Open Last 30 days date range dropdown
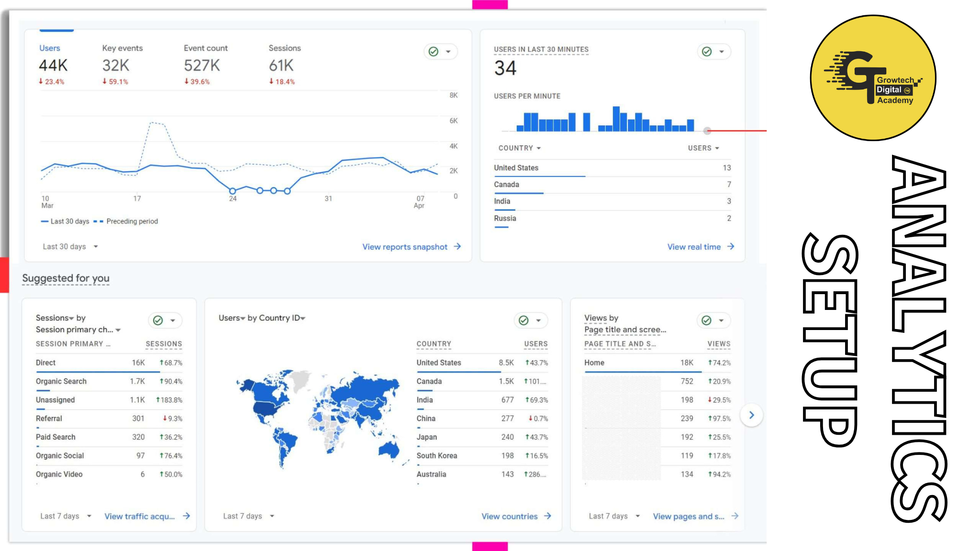Viewport: 980px width, 551px height. (70, 247)
